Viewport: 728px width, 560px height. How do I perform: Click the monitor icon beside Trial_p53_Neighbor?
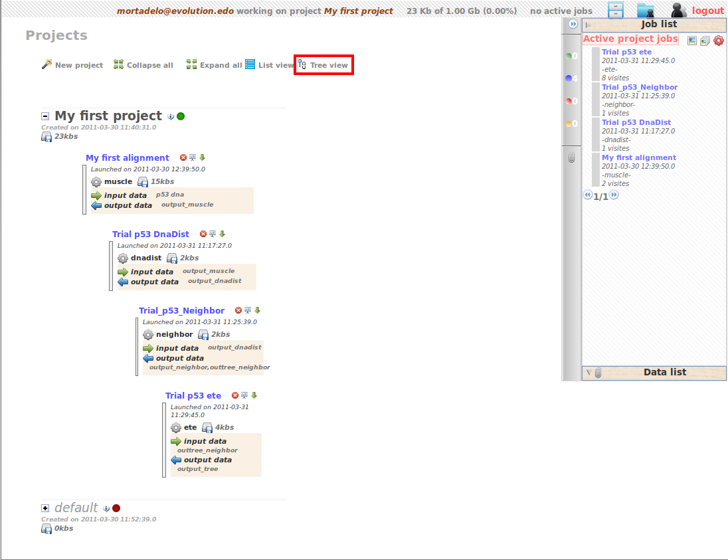click(248, 310)
